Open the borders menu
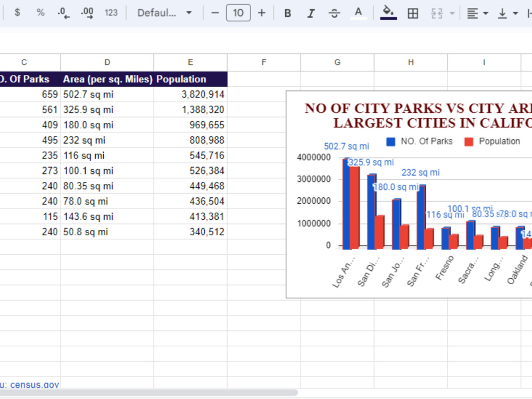This screenshot has height=399, width=532. click(413, 13)
